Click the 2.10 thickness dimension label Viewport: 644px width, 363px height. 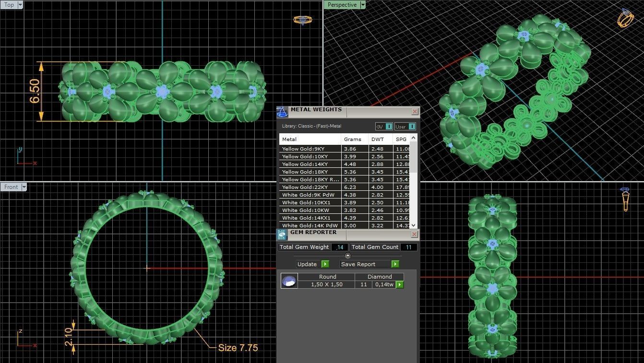(x=68, y=336)
